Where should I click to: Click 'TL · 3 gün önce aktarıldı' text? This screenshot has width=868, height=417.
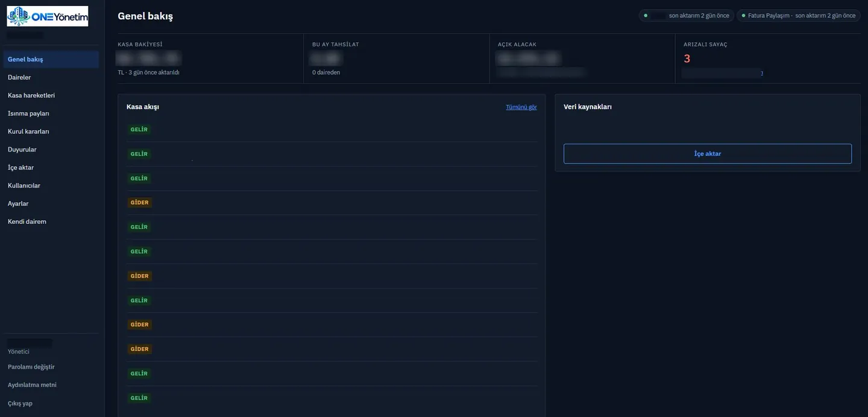click(x=148, y=72)
